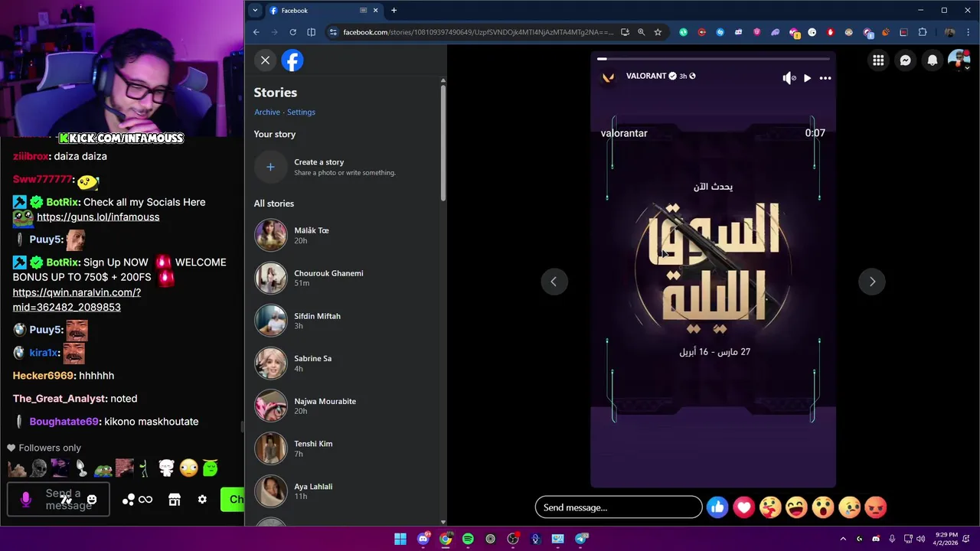Open Spotify from the taskbar
980x551 pixels.
tap(468, 539)
